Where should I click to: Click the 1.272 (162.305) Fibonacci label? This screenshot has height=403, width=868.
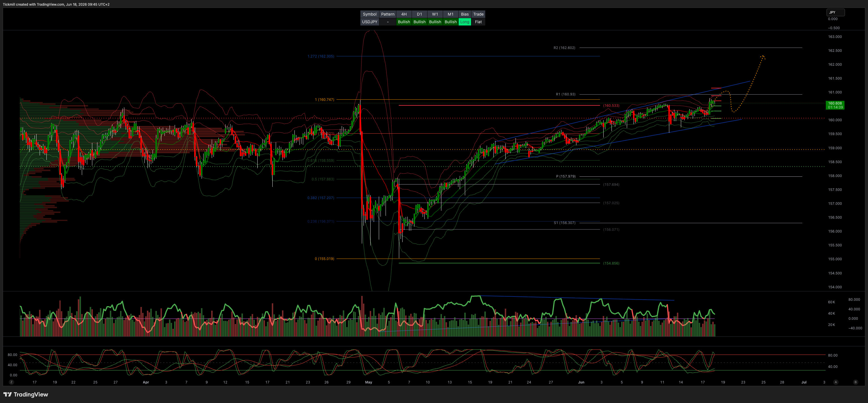(321, 56)
